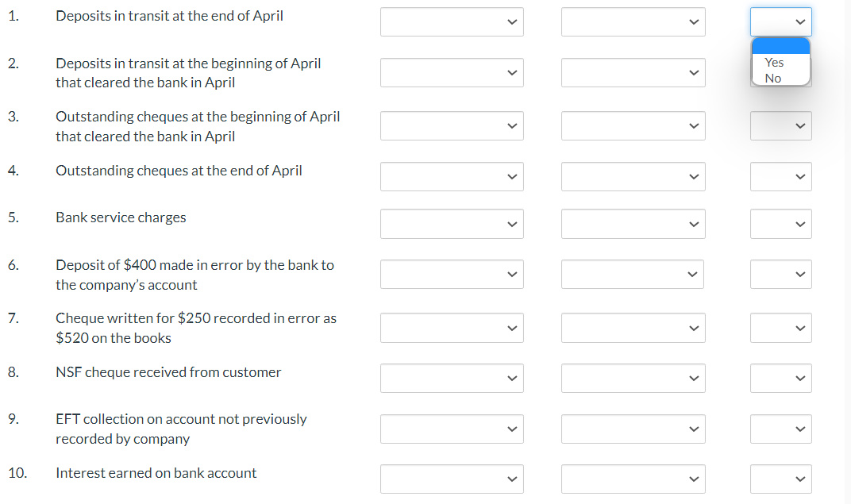Open the first dropdown for Deposits in transit row 1

pos(451,21)
